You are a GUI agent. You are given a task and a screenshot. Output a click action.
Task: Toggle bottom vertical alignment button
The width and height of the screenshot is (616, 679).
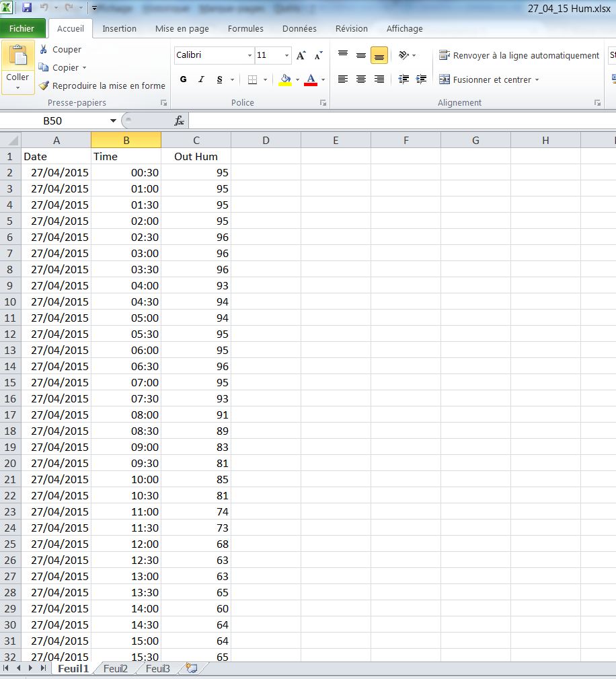tap(379, 55)
